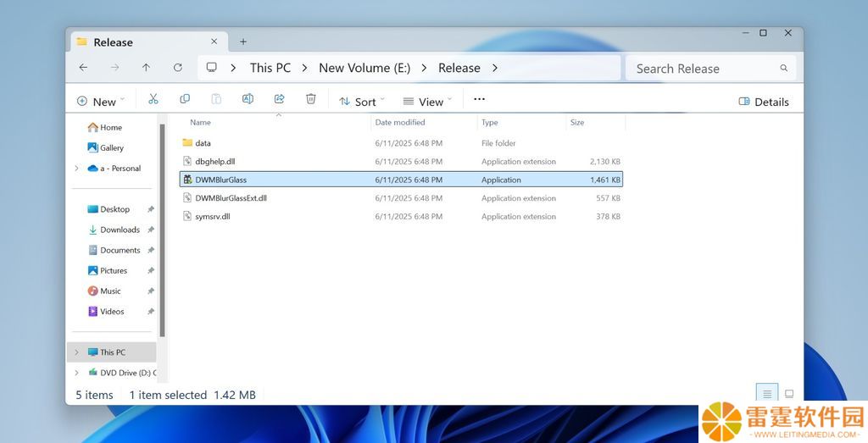Sort by the Date modified column
868x443 pixels.
pos(400,122)
